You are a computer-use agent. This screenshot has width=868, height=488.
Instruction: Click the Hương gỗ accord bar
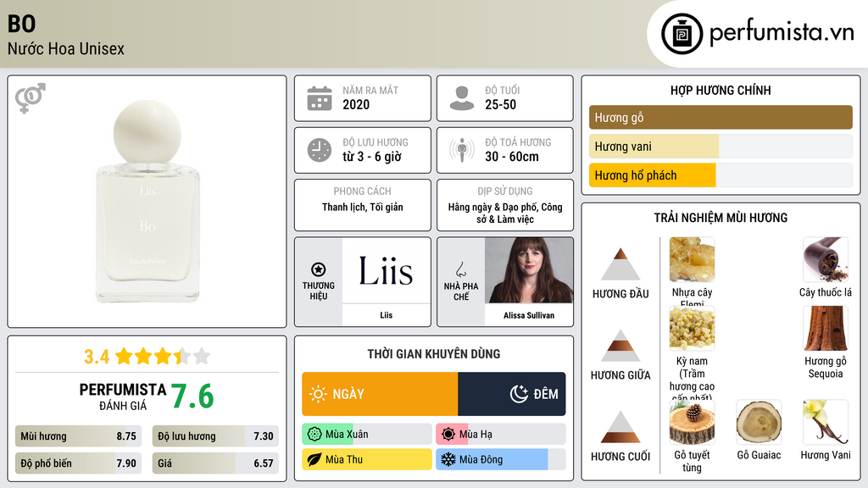click(721, 117)
